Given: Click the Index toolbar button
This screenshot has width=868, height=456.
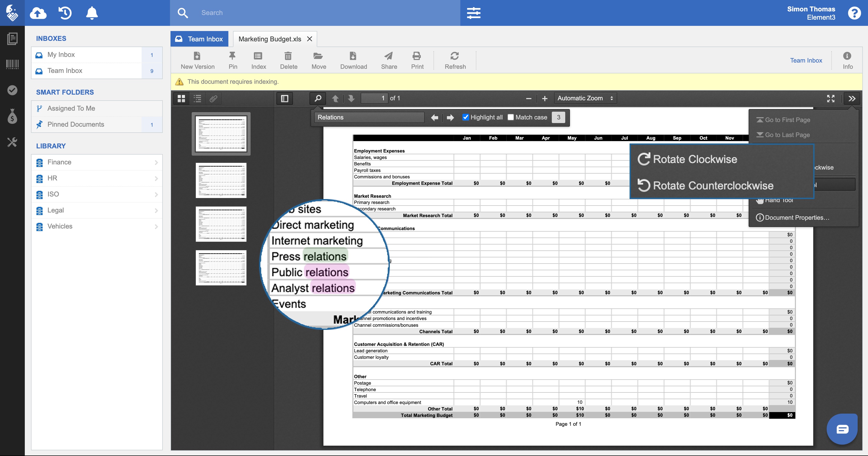Looking at the screenshot, I should click(258, 60).
